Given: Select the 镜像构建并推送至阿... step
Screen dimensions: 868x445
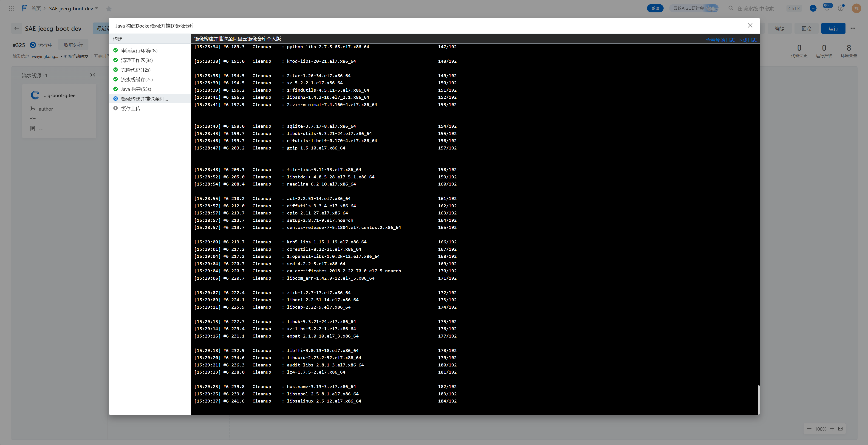Looking at the screenshot, I should pos(150,99).
